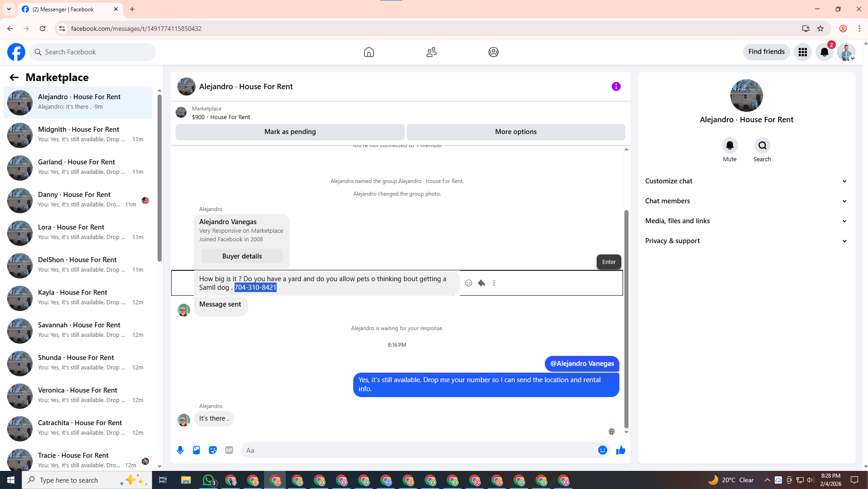Click group photo in right panel

[746, 96]
